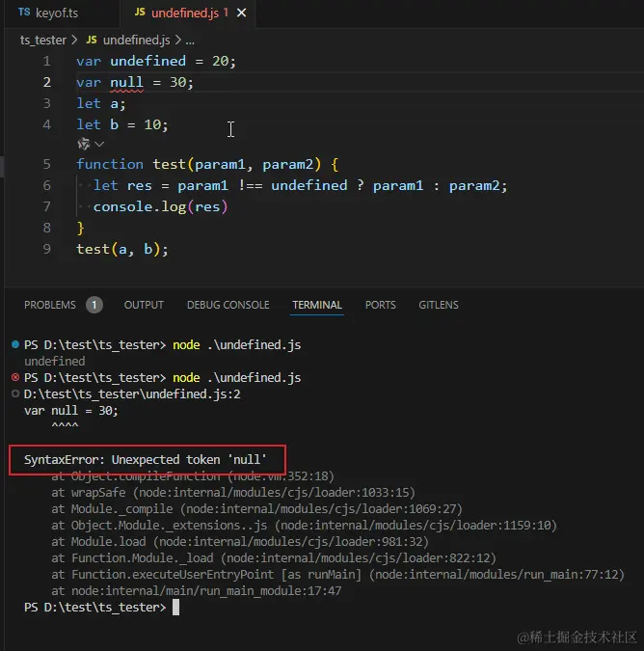Viewport: 644px width, 651px height.
Task: Click 'at Module.load' stack trace line
Action: click(x=240, y=542)
